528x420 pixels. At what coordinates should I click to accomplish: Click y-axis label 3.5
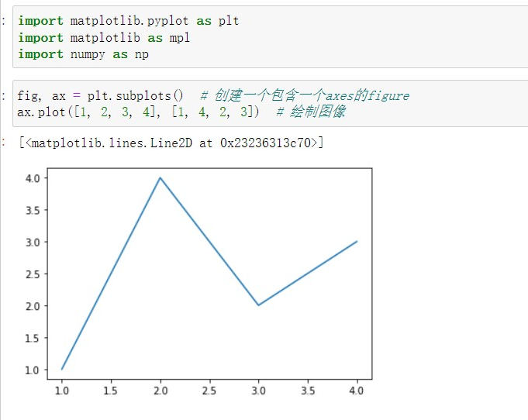pos(33,210)
